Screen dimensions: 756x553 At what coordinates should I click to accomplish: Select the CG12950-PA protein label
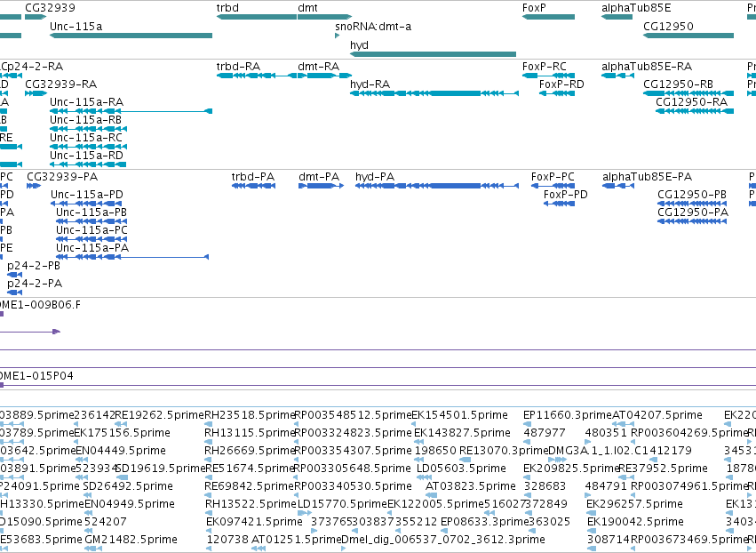click(693, 212)
